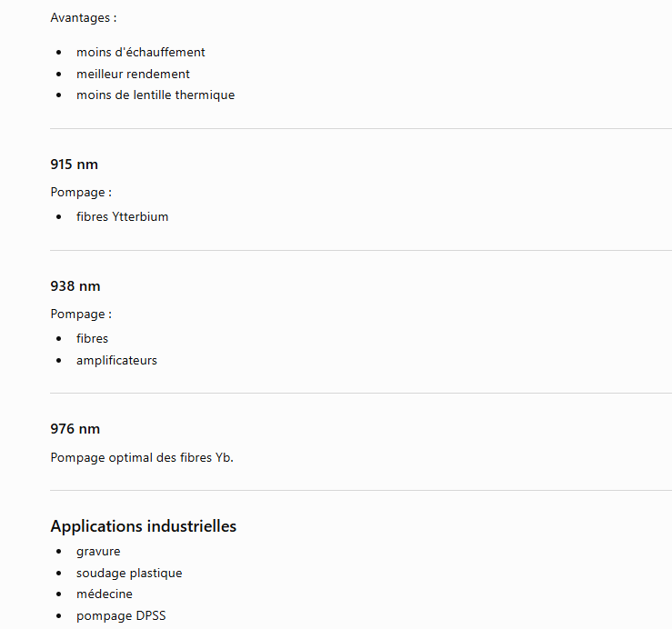672x629 pixels.
Task: Click the text moins d'échauffement
Action: click(x=141, y=53)
